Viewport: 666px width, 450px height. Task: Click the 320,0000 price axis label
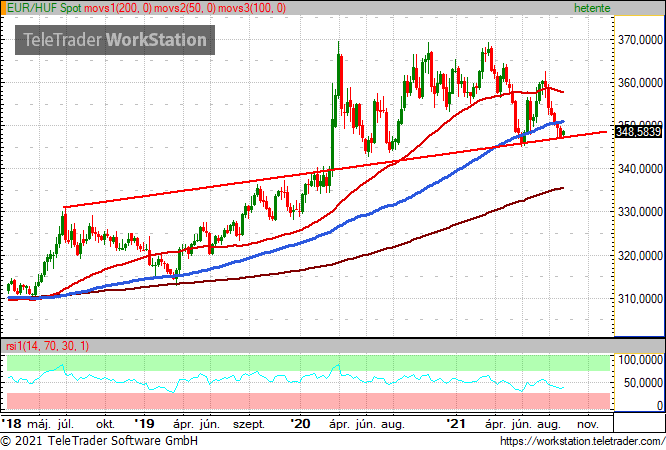click(x=640, y=255)
